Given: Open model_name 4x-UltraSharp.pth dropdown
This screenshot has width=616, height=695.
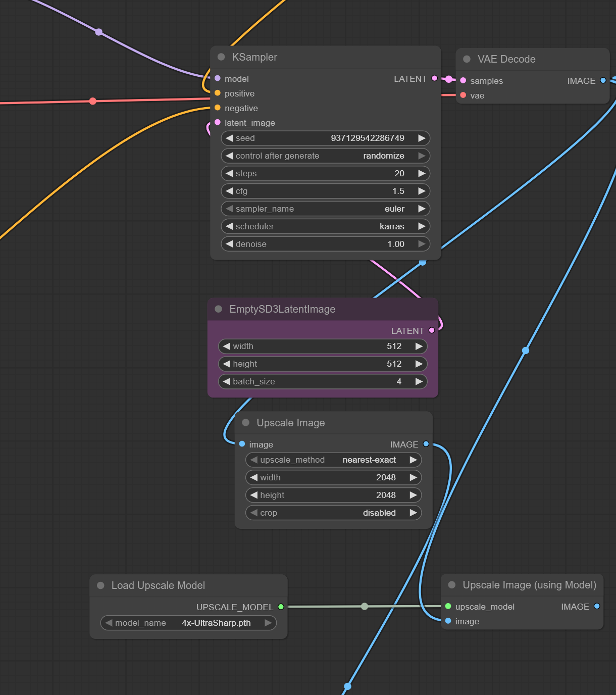Looking at the screenshot, I should click(x=188, y=623).
